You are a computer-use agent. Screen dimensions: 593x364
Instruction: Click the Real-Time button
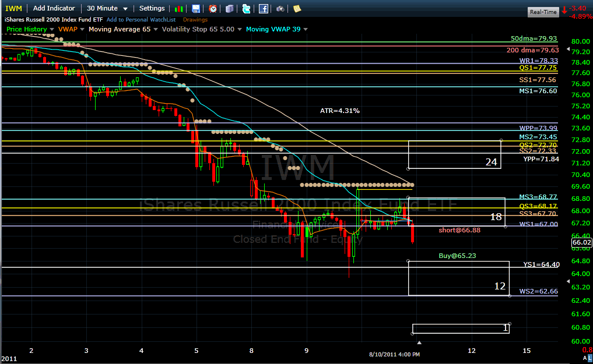click(x=543, y=12)
